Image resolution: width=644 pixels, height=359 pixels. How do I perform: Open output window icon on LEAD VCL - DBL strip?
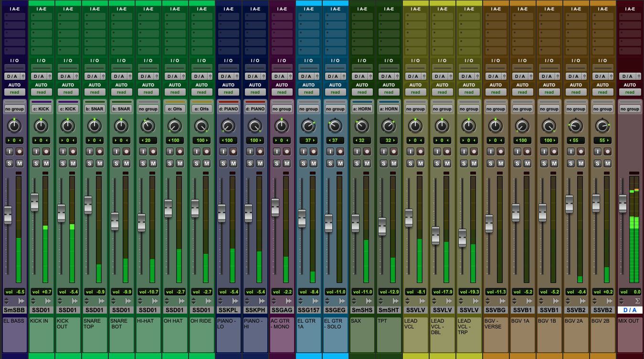point(451,76)
